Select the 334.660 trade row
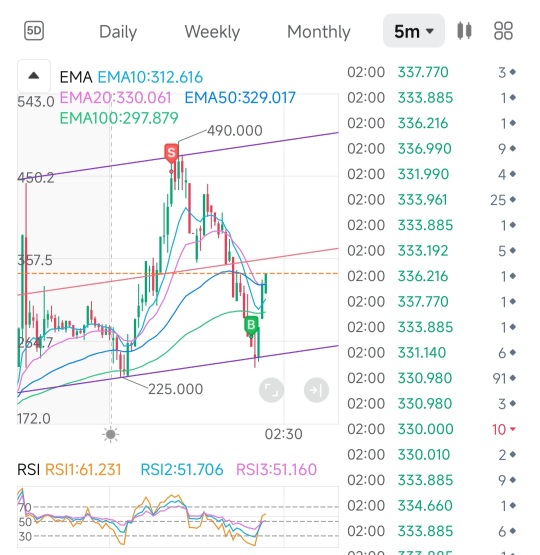 pos(431,506)
